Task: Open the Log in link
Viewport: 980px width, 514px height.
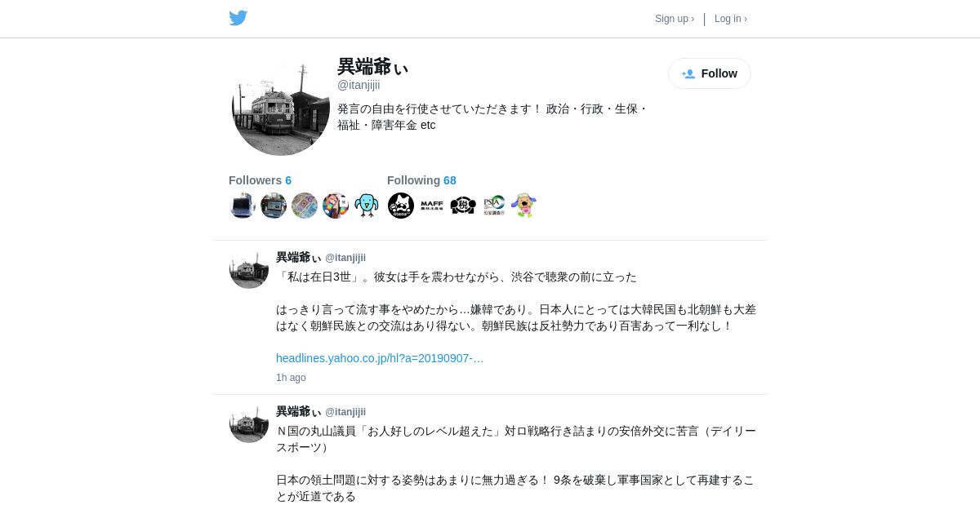Action: coord(731,19)
